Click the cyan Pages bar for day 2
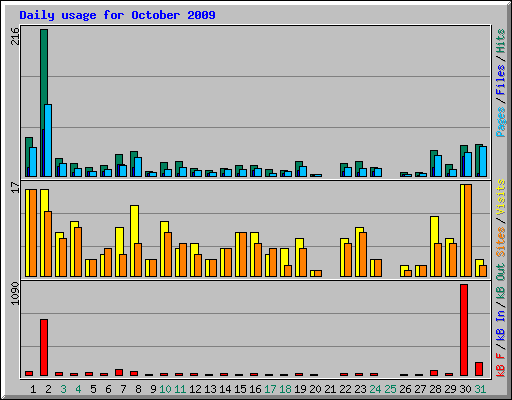Viewport: 512px width, 400px height. point(48,141)
